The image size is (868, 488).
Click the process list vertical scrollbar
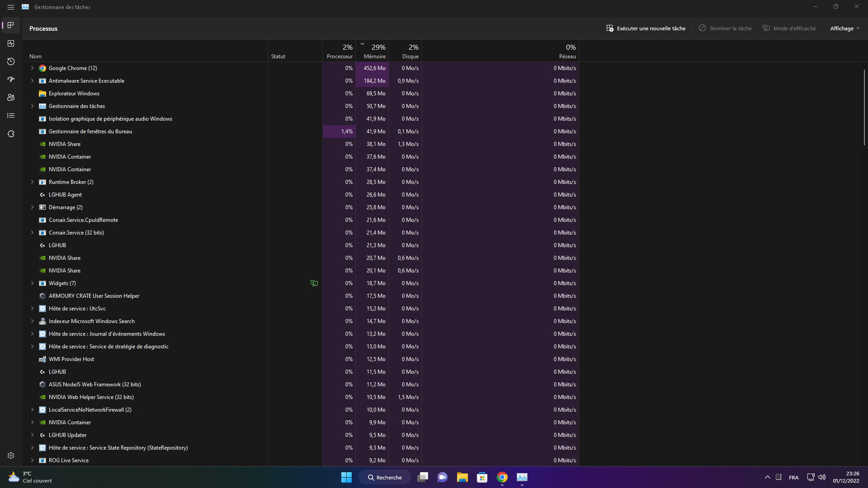[864, 107]
